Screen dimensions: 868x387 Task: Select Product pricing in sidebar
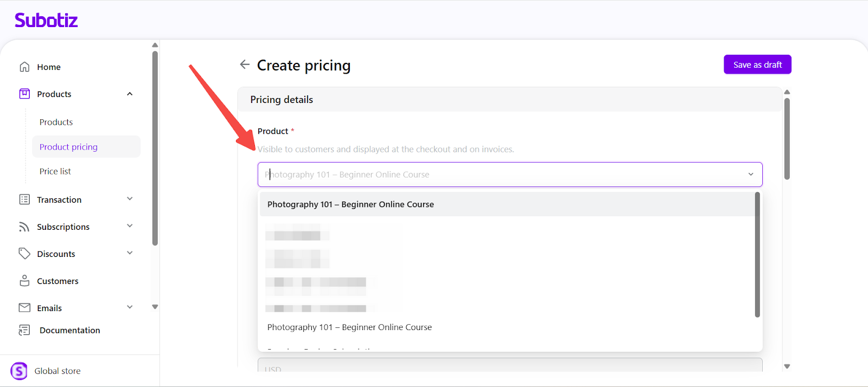click(x=69, y=147)
